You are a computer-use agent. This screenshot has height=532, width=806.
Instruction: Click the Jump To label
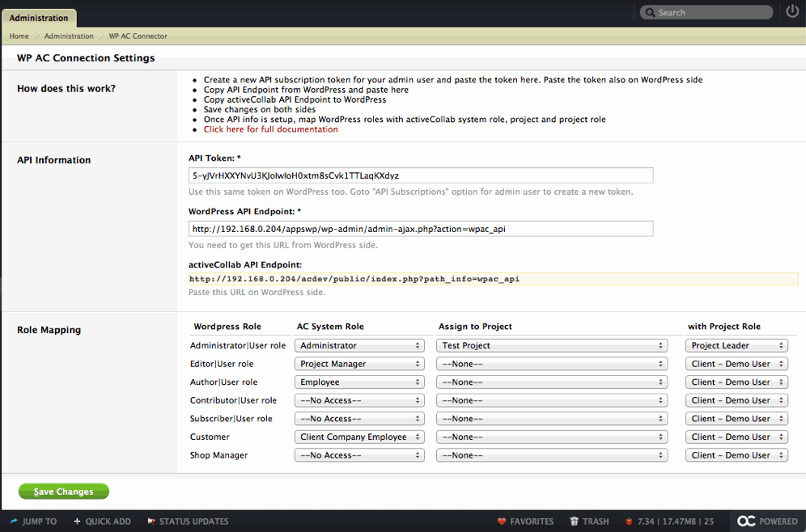[40, 521]
